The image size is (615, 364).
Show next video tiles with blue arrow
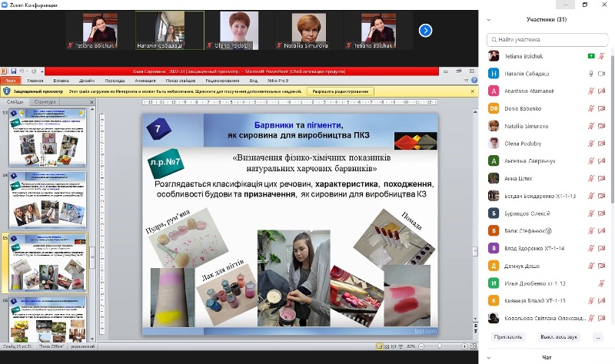click(425, 30)
